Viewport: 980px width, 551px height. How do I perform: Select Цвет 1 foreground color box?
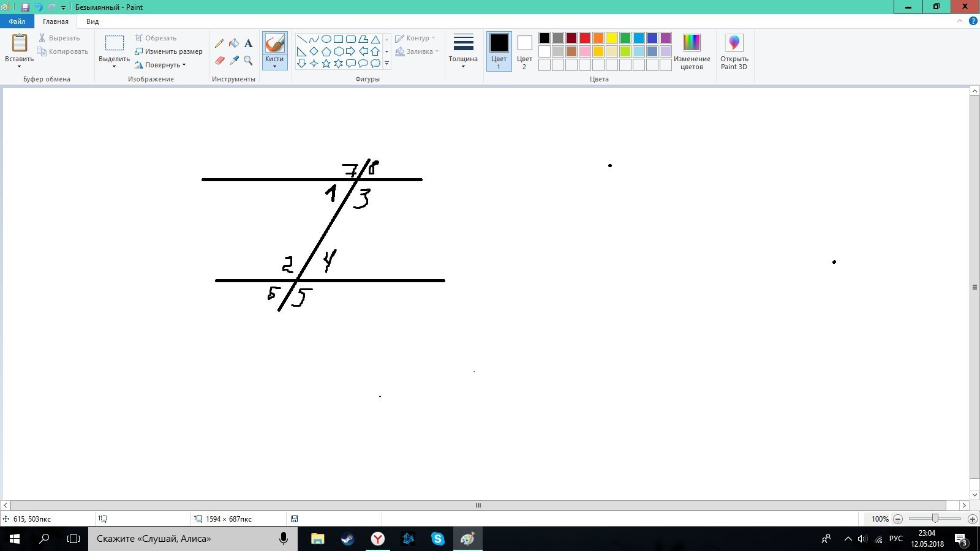click(499, 51)
